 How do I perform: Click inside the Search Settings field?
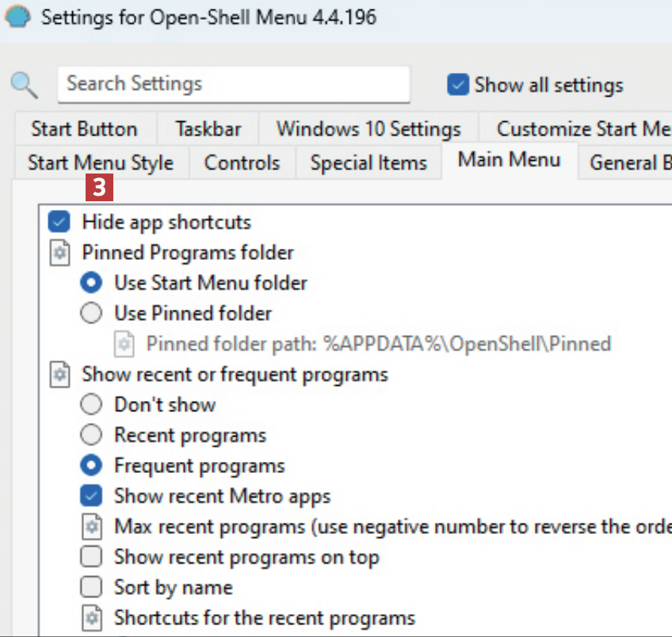pos(234,84)
